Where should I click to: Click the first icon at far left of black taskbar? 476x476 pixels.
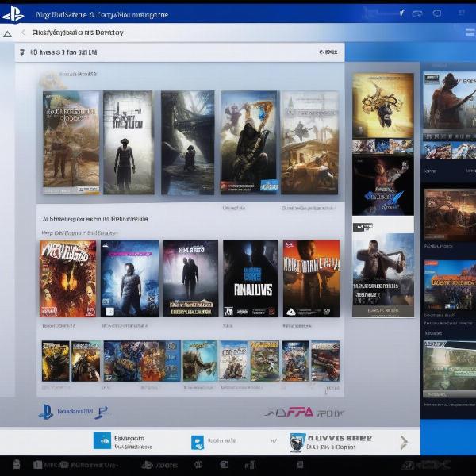click(x=17, y=464)
